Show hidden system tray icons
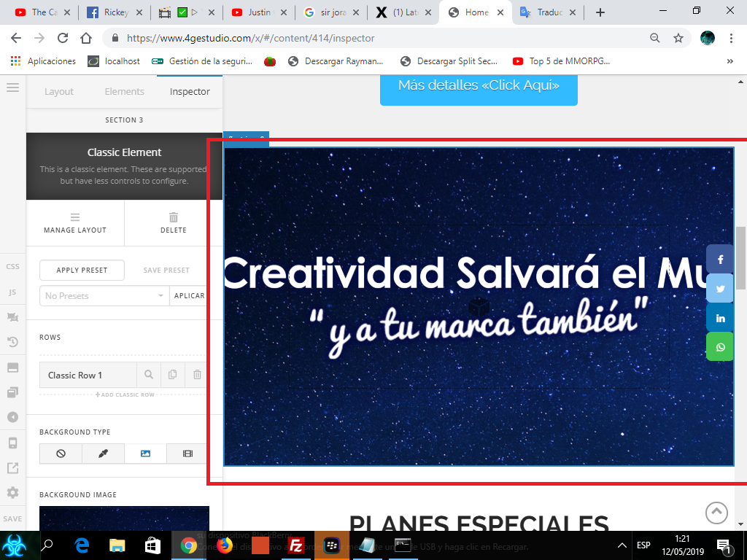 coord(622,545)
